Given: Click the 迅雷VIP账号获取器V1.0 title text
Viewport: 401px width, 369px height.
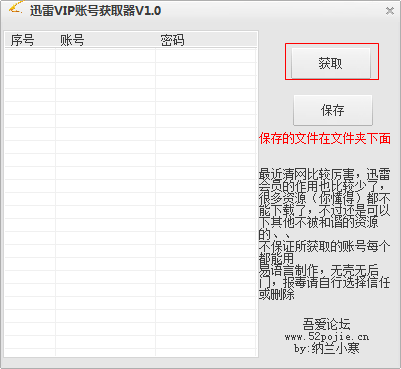Looking at the screenshot, I should tap(95, 11).
